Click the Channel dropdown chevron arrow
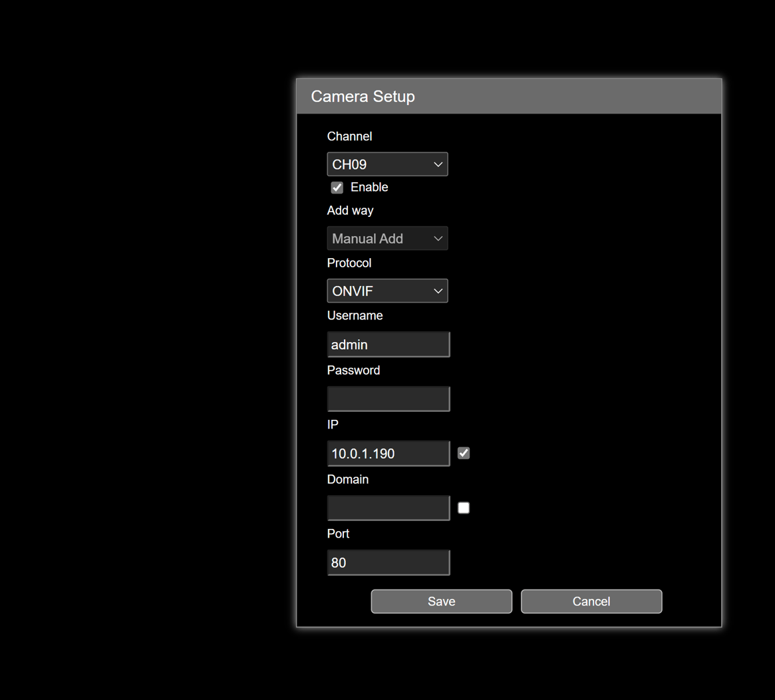This screenshot has width=775, height=700. [438, 164]
